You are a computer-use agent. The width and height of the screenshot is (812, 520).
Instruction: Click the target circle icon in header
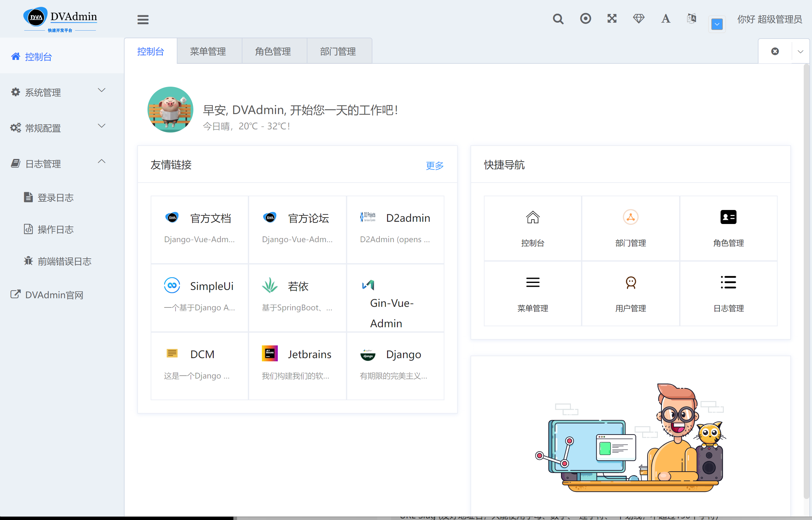[586, 18]
